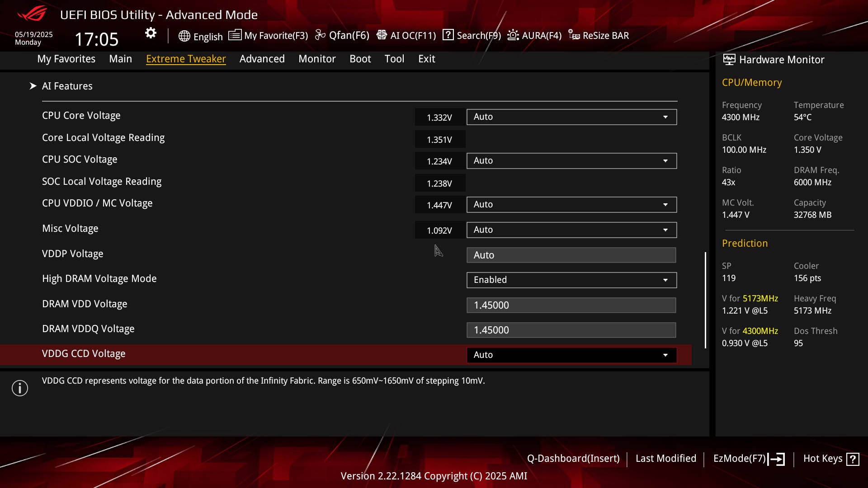Click the ROG logo icon
Viewport: 868px width, 488px height.
click(32, 14)
